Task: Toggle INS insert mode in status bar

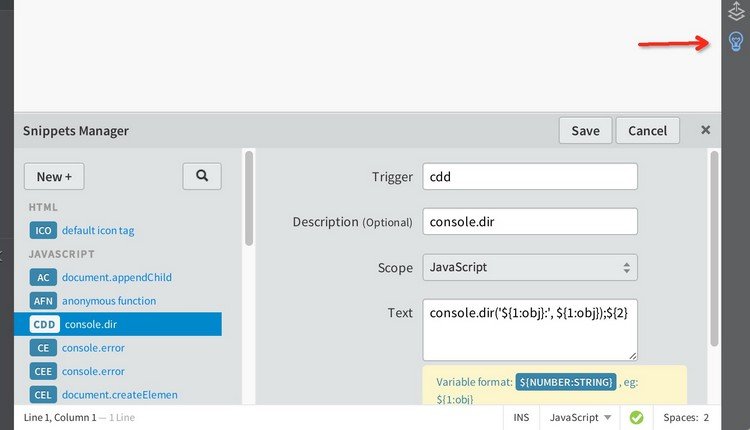Action: (x=521, y=417)
